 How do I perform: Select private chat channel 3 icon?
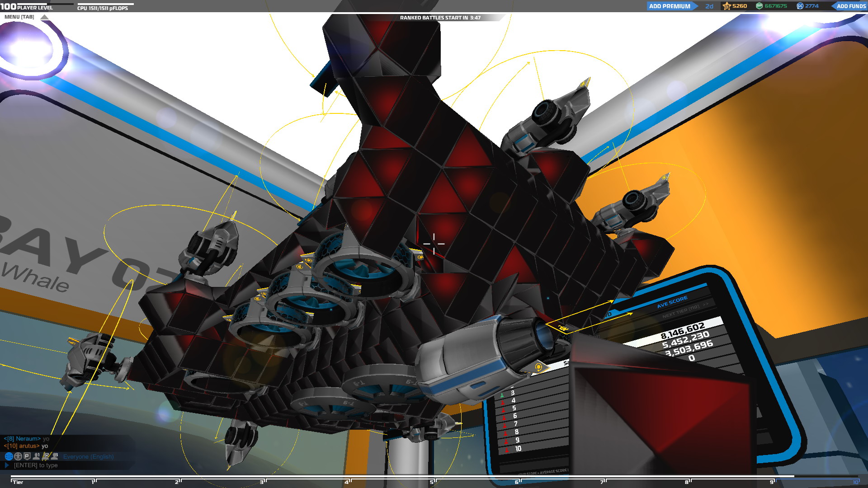click(54, 456)
